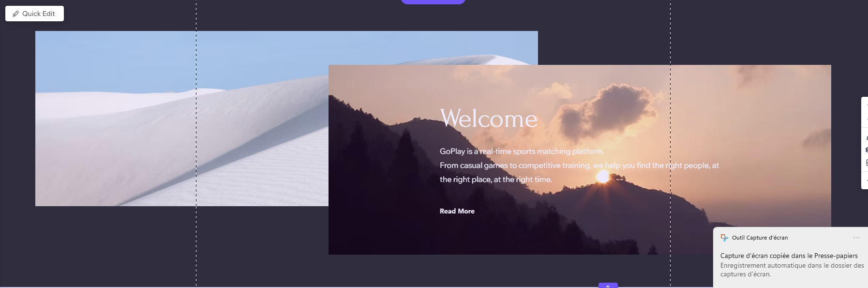Select the GoPlay description paragraph

click(x=579, y=165)
